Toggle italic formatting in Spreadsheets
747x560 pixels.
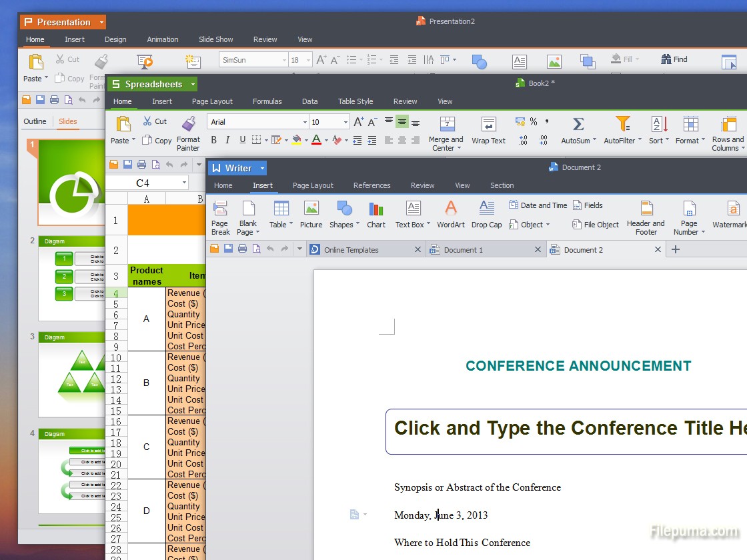[228, 140]
